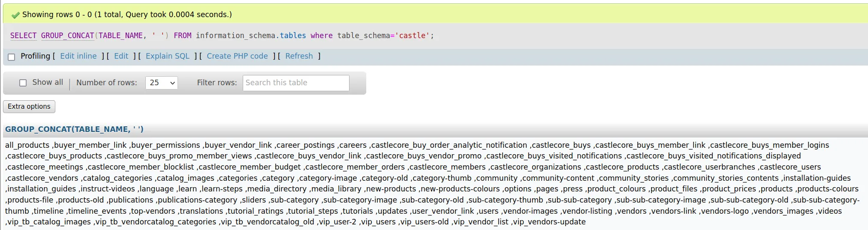Tick the Show all checkbox
868x230 pixels.
point(23,83)
